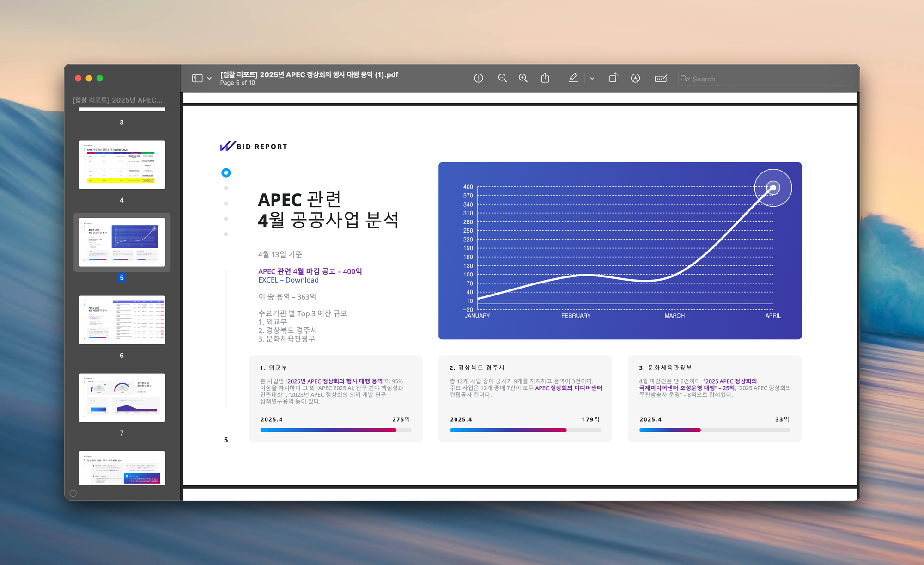Open sidebar view options chevron

[x=209, y=79]
